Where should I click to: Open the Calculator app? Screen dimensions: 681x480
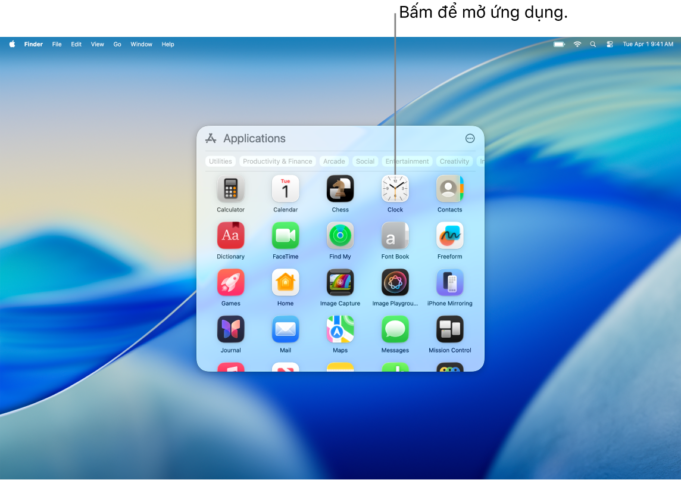click(230, 189)
